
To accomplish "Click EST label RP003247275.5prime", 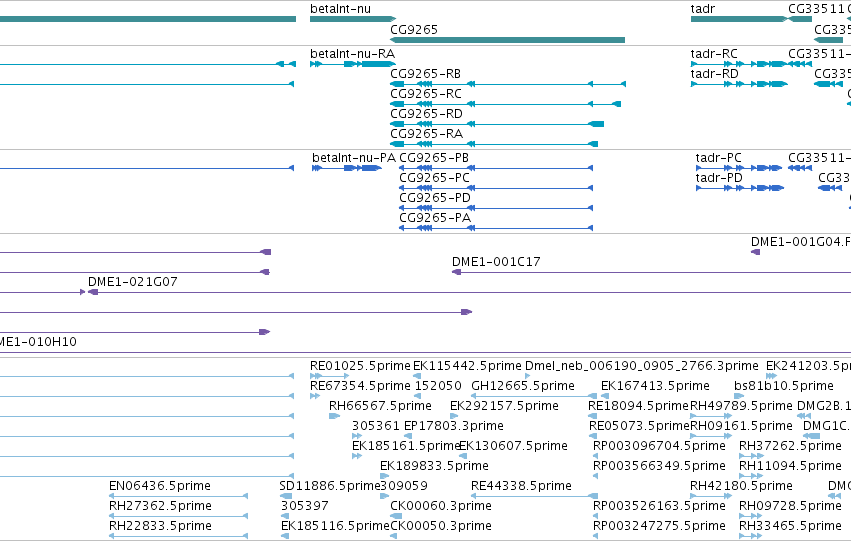I will pos(659,527).
